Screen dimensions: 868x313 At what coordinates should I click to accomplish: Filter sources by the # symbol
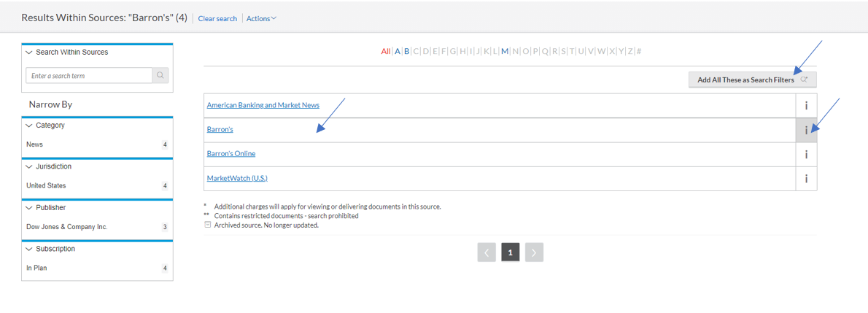pyautogui.click(x=639, y=52)
